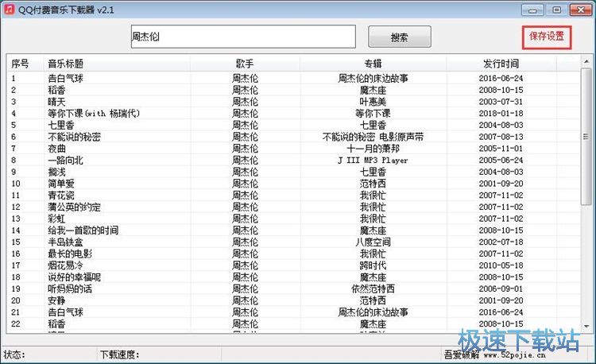Click album 等你下课 in row 4

coord(373,113)
